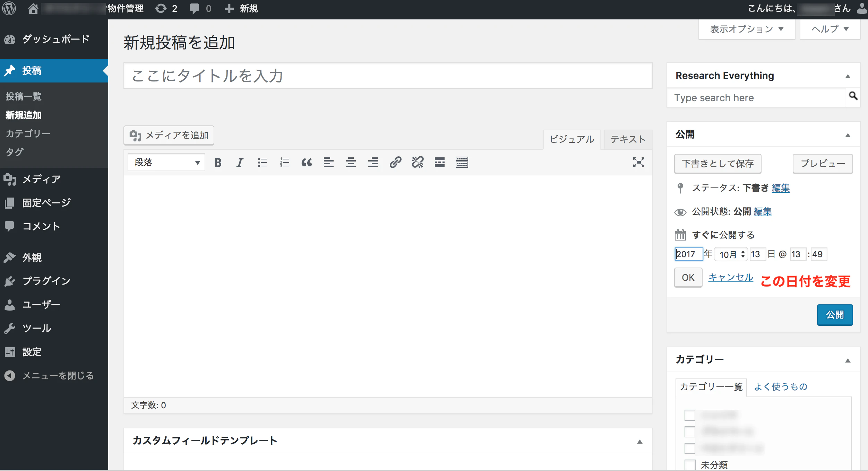Collapse カスタムフィールドテンプレート panel

pyautogui.click(x=639, y=442)
